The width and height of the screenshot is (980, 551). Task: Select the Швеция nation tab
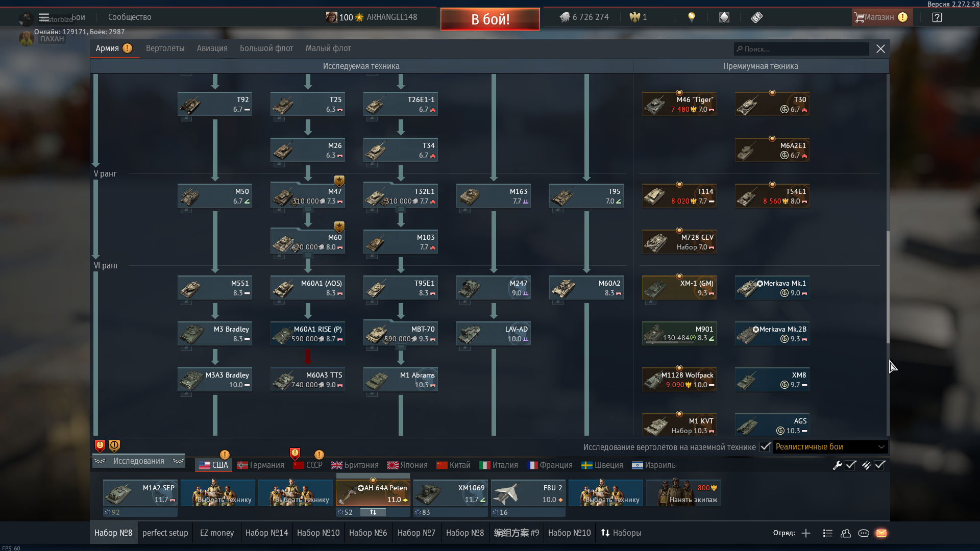pyautogui.click(x=603, y=465)
